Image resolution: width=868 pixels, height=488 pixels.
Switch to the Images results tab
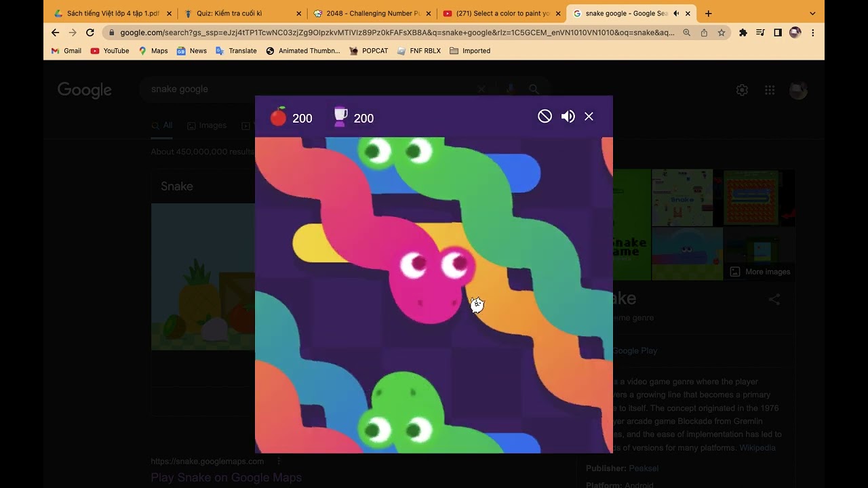pyautogui.click(x=207, y=125)
